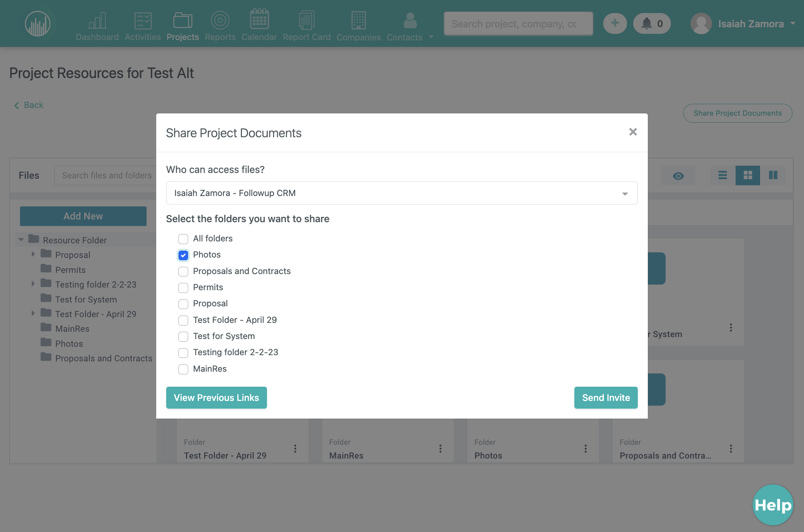
Task: Expand the Proposal tree folder
Action: (33, 254)
